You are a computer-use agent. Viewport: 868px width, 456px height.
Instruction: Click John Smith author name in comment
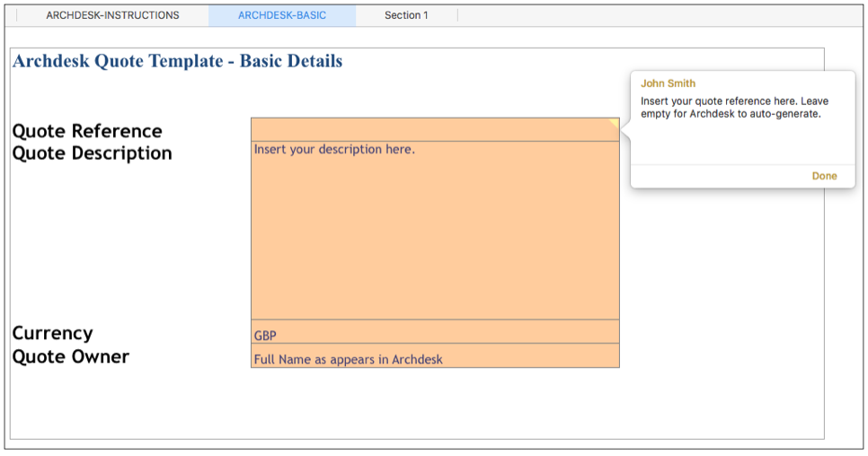(x=668, y=83)
